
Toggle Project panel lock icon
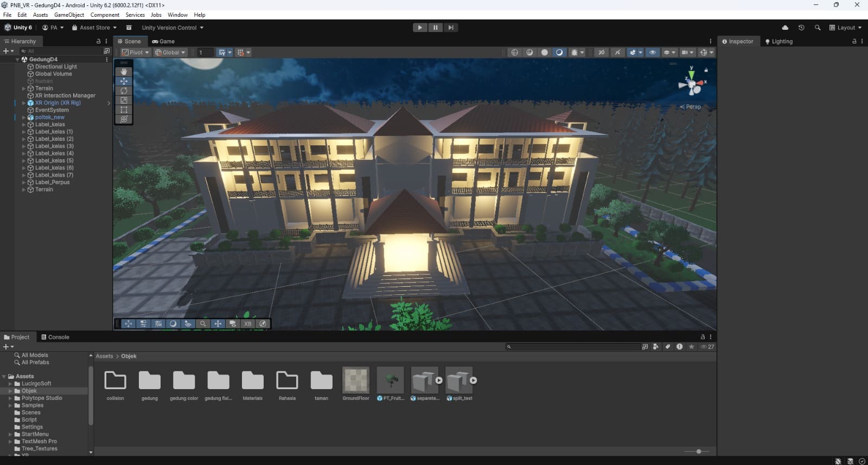pyautogui.click(x=703, y=337)
